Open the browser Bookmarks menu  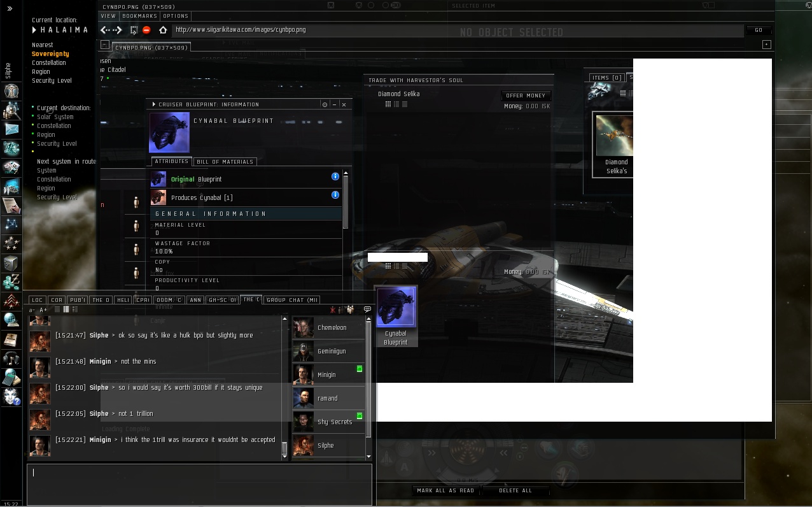coord(139,16)
